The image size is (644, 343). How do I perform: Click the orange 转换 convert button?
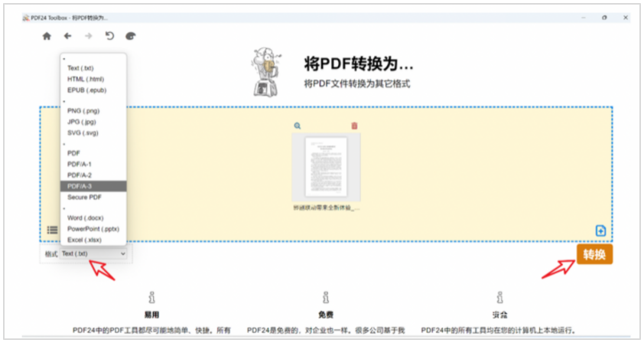(594, 254)
